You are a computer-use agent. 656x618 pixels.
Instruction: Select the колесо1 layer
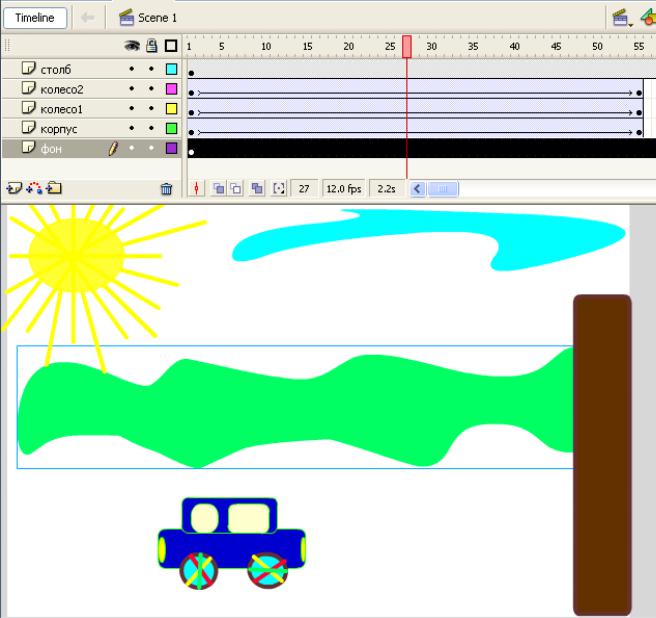[62, 109]
